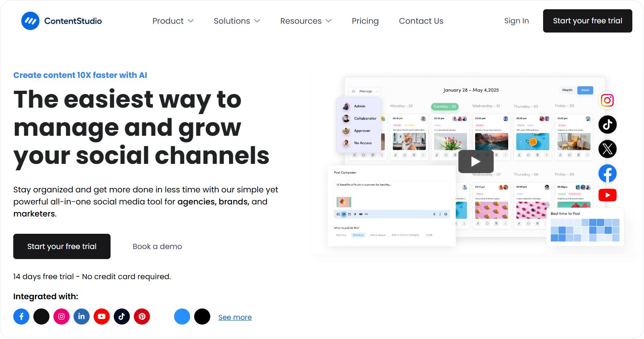
Task: Click the Italic icon in Post Composer
Action: click(x=440, y=214)
